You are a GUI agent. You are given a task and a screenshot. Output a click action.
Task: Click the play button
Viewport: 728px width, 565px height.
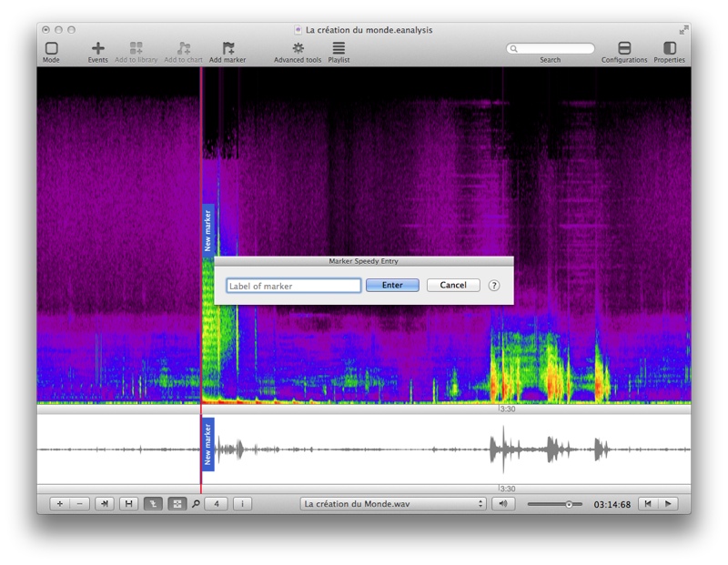click(x=668, y=504)
